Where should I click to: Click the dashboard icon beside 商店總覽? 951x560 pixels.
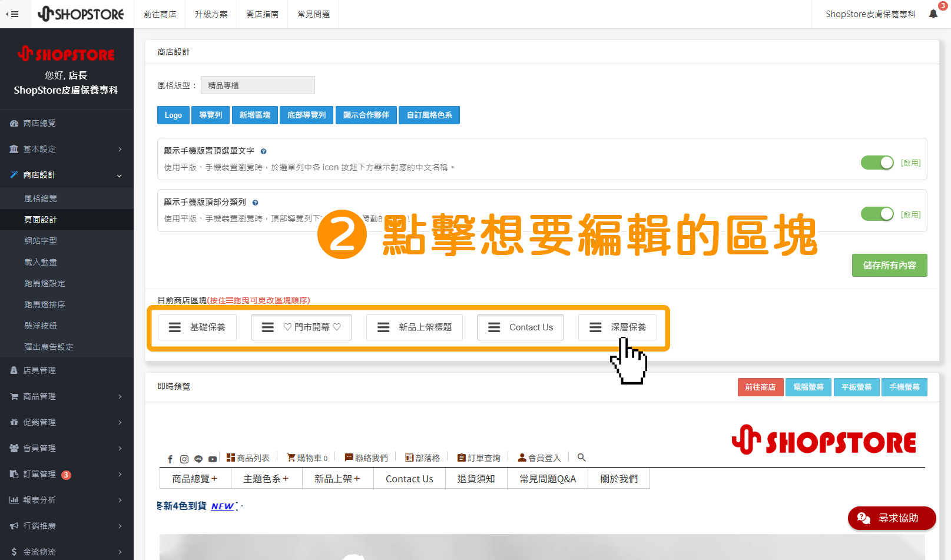point(14,124)
